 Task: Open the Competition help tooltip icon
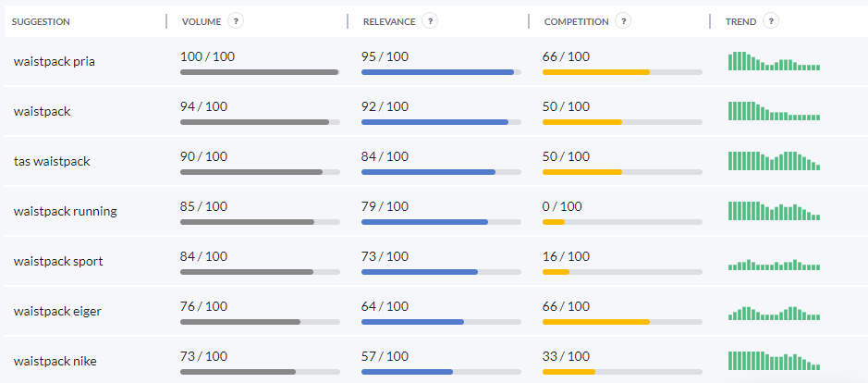click(x=623, y=21)
